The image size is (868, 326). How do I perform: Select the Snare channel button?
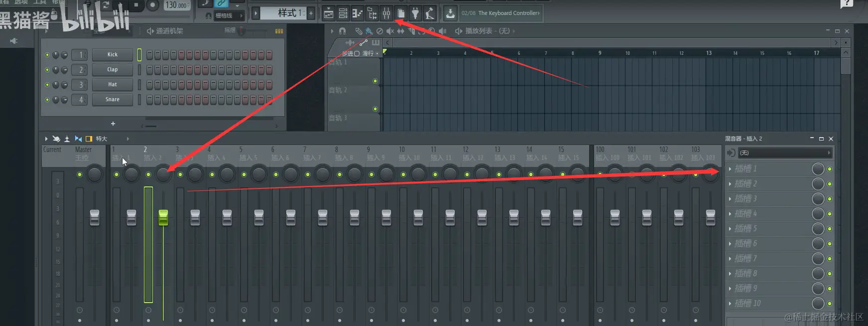113,100
